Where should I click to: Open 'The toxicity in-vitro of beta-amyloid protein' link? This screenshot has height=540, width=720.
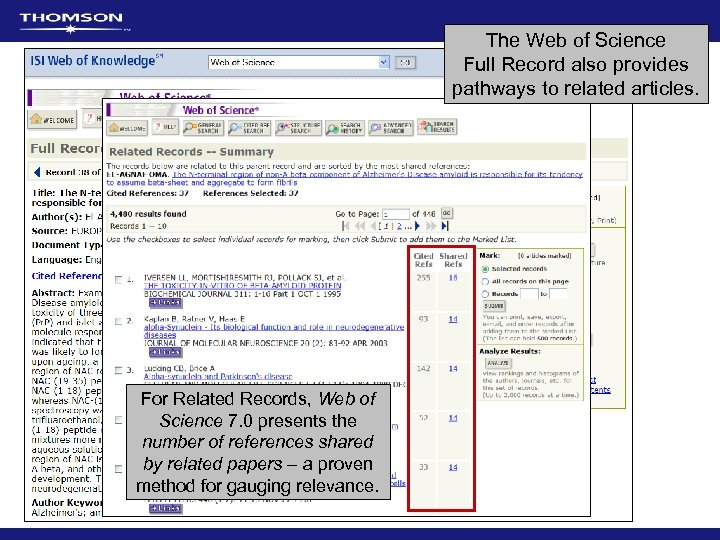(x=242, y=286)
